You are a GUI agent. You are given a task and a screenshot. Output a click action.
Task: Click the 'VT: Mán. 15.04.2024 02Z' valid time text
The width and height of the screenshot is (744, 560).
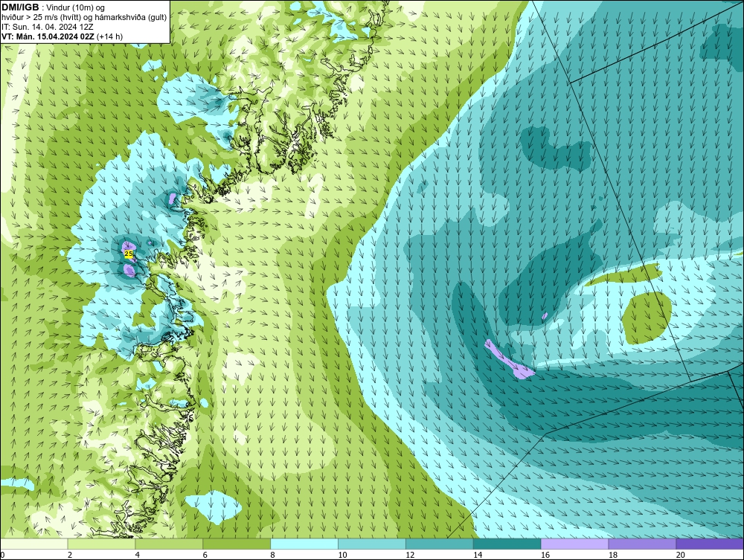tap(48, 36)
